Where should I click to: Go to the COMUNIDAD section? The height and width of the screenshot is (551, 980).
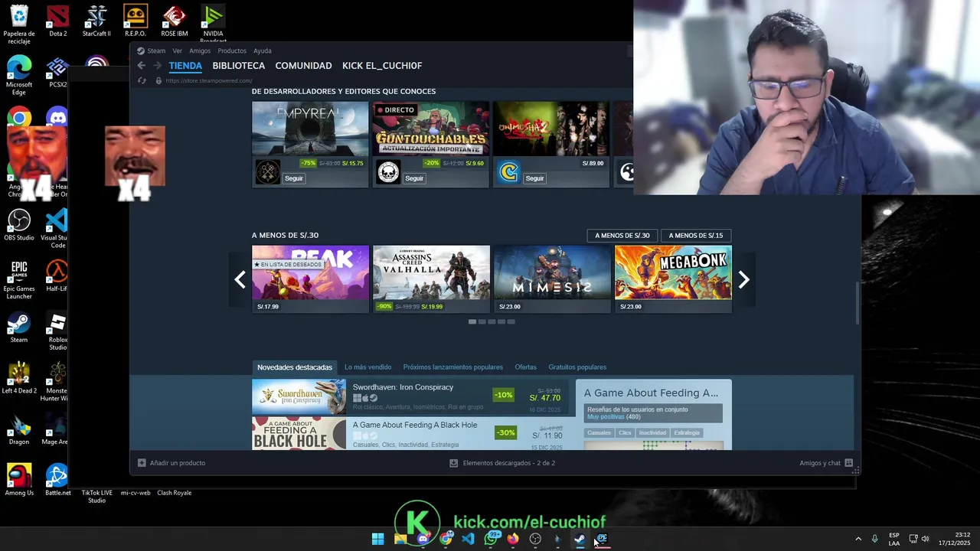[x=303, y=66]
